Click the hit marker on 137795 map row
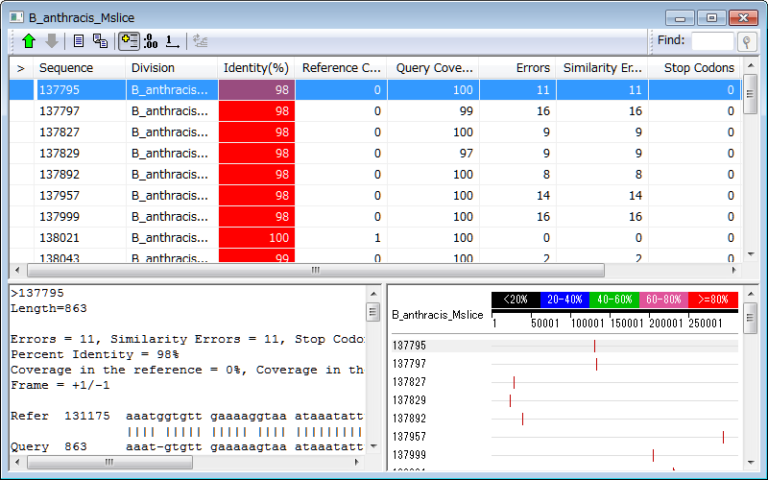The width and height of the screenshot is (768, 480). [x=595, y=346]
